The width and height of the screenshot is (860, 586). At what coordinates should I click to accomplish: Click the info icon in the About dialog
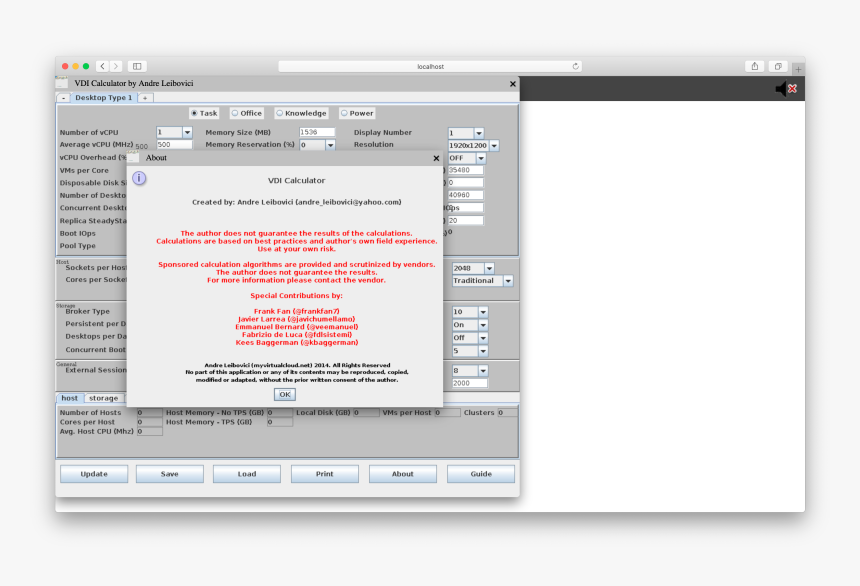[139, 178]
